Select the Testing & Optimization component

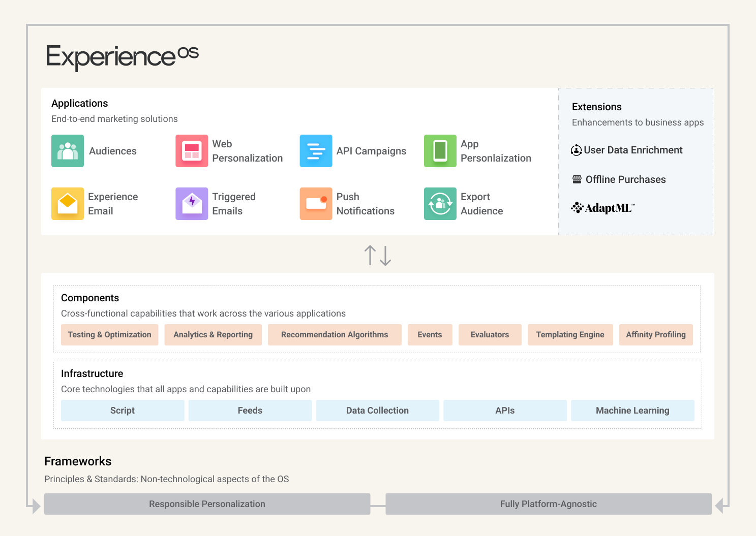[109, 334]
